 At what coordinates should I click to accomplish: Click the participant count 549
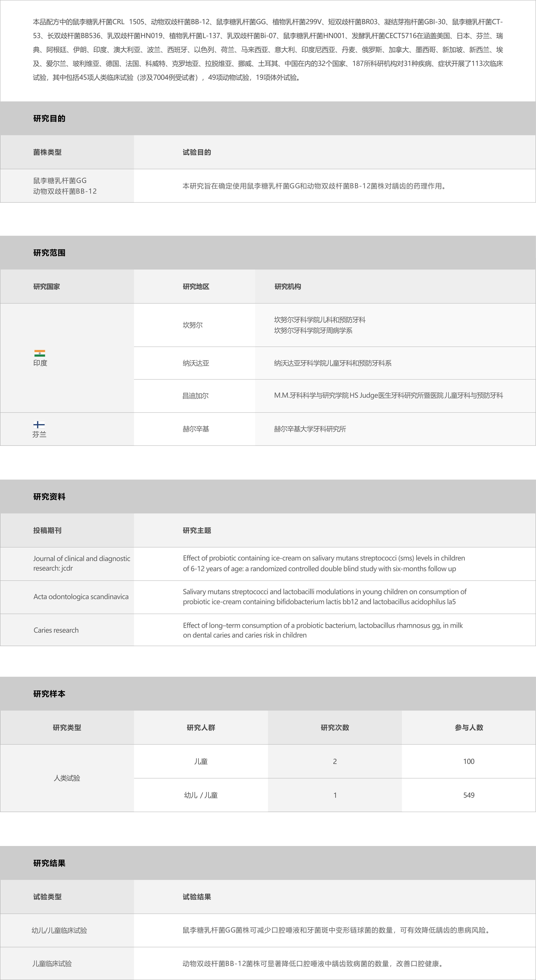point(469,795)
